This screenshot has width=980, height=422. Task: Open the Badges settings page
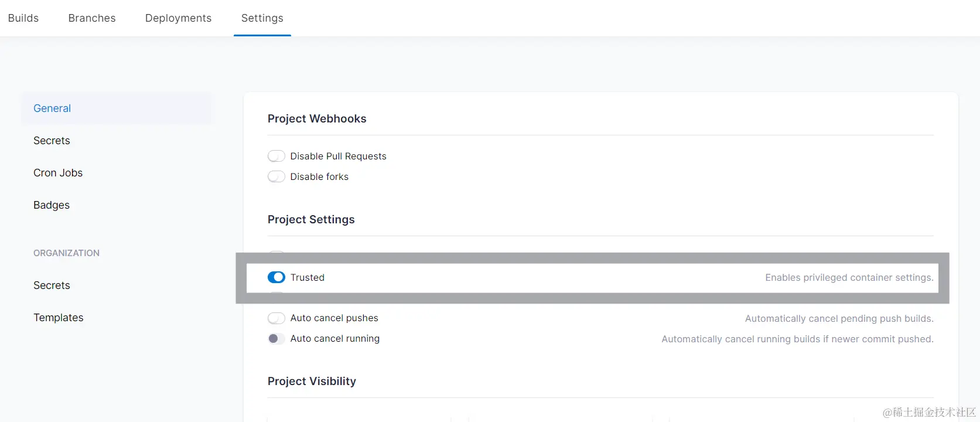52,205
